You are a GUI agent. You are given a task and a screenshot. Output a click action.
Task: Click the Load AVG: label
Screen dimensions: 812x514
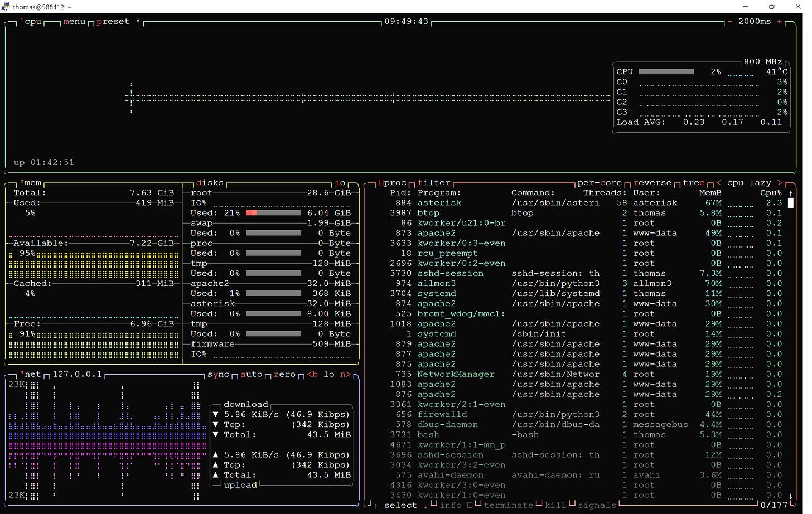(x=641, y=122)
